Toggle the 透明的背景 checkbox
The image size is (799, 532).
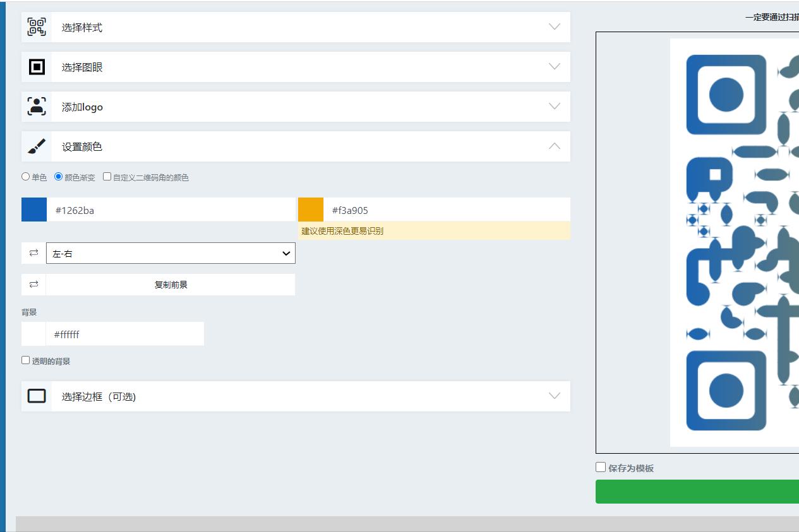coord(26,360)
